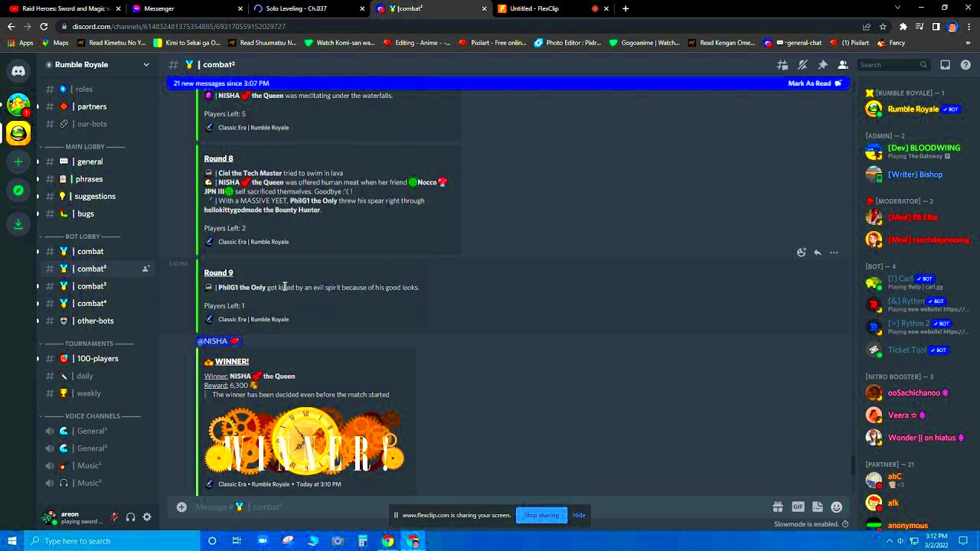The image size is (980, 551).
Task: Click the plus attachment button in message box
Action: pos(181,507)
